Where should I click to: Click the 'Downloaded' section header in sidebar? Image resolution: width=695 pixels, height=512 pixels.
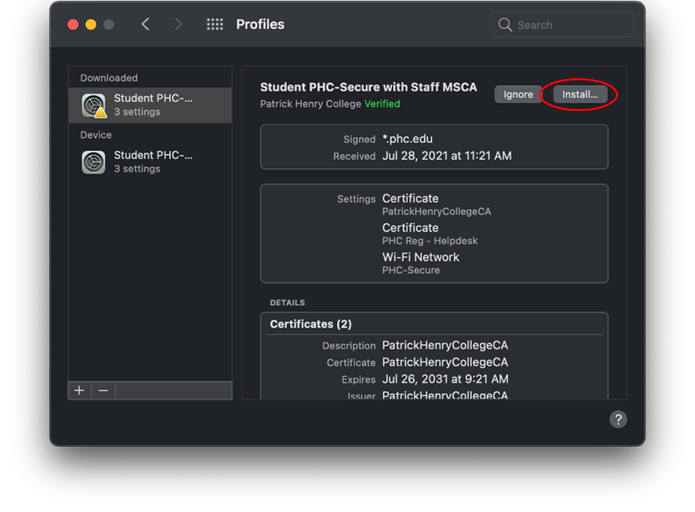[x=109, y=78]
